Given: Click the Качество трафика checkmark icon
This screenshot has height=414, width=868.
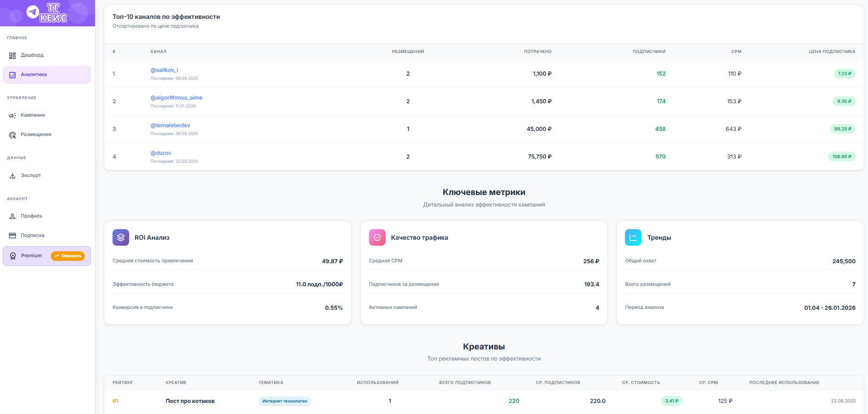Looking at the screenshot, I should 377,237.
